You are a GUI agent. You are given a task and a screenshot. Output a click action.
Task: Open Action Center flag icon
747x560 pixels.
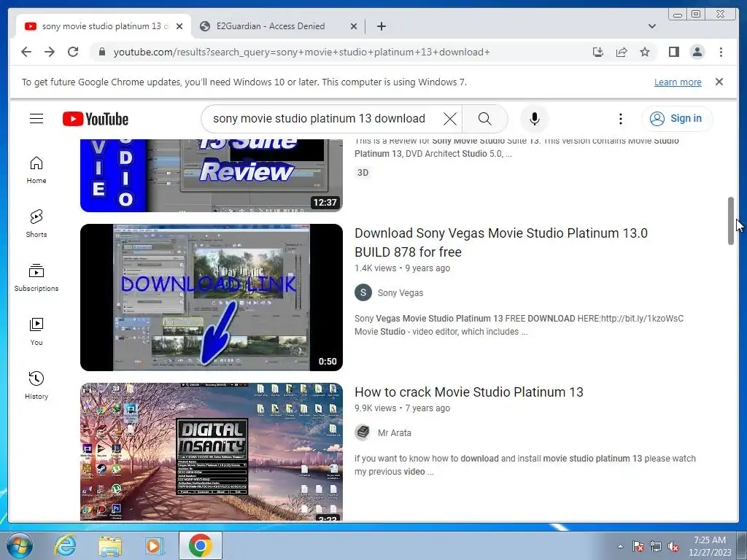[638, 546]
